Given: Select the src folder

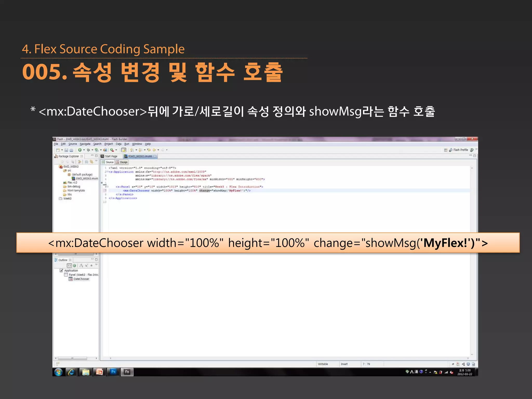Looking at the screenshot, I should 67,171.
